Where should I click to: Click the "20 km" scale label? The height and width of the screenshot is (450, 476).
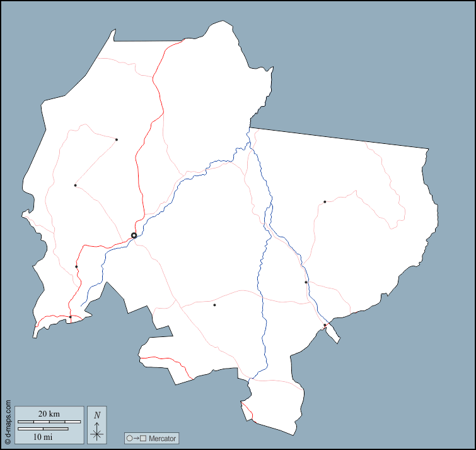[x=49, y=414]
